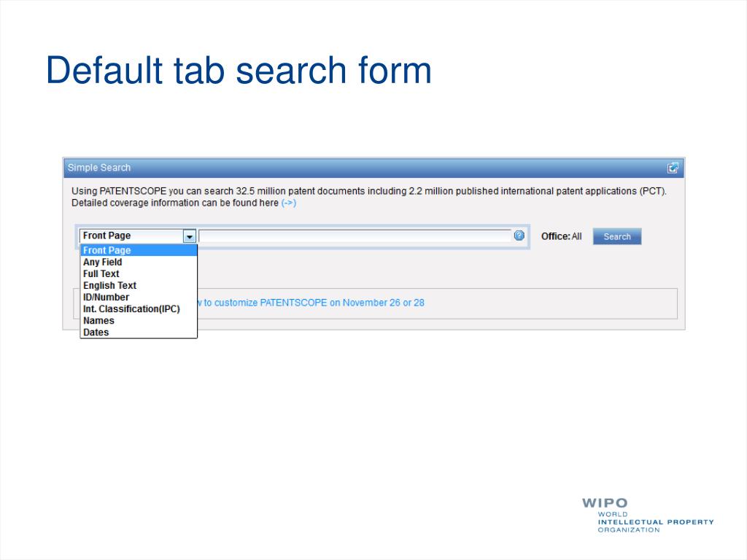Select Dates from the field list

click(x=139, y=332)
